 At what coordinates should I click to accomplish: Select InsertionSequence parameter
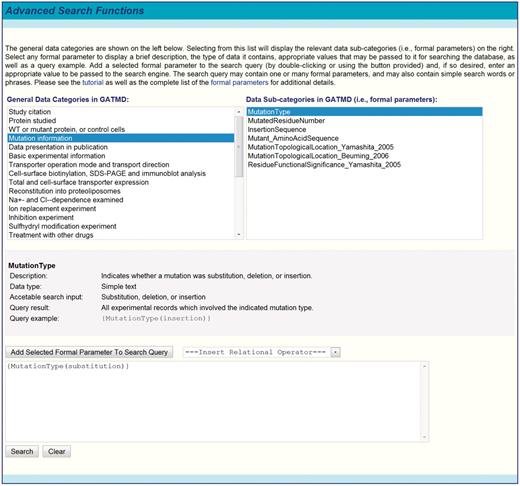pos(364,129)
